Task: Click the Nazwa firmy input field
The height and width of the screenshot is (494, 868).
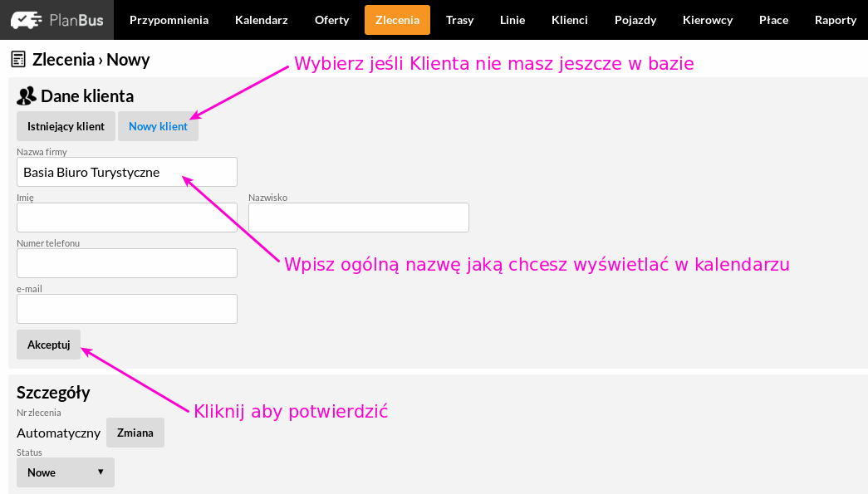Action: [126, 172]
